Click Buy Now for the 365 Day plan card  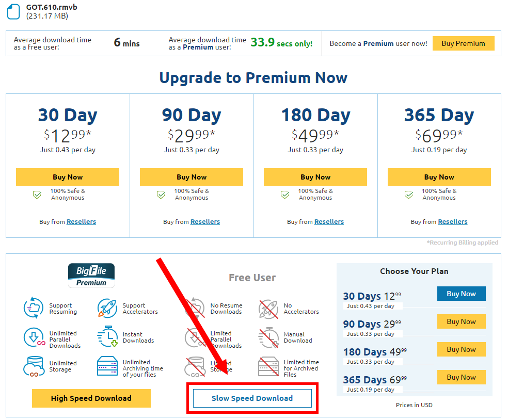click(439, 177)
